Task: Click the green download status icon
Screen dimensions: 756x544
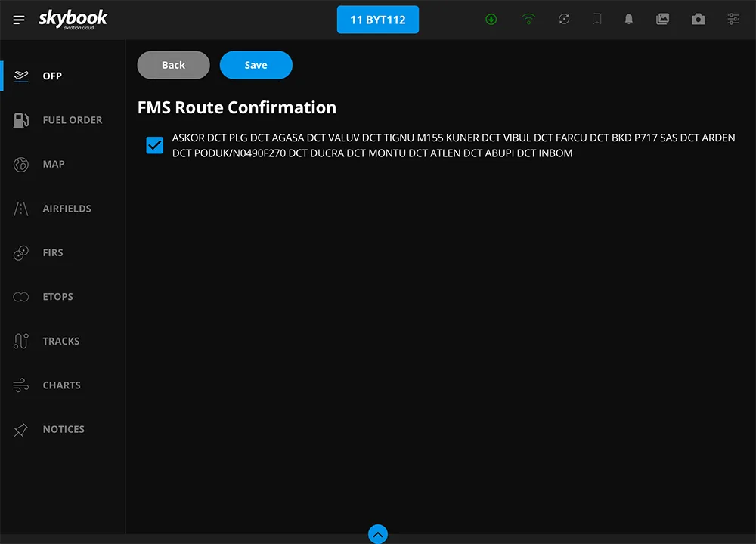Action: tap(491, 20)
